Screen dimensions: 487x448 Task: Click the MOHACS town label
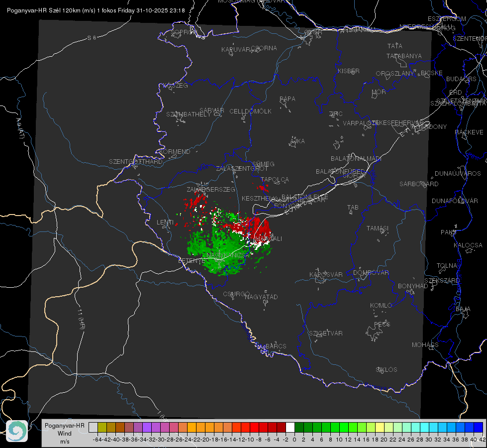(425, 345)
